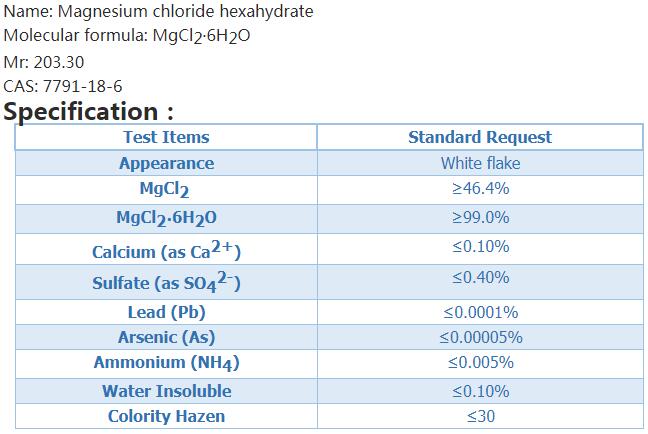648x434 pixels.
Task: Click the Test Items column header
Action: 166,137
